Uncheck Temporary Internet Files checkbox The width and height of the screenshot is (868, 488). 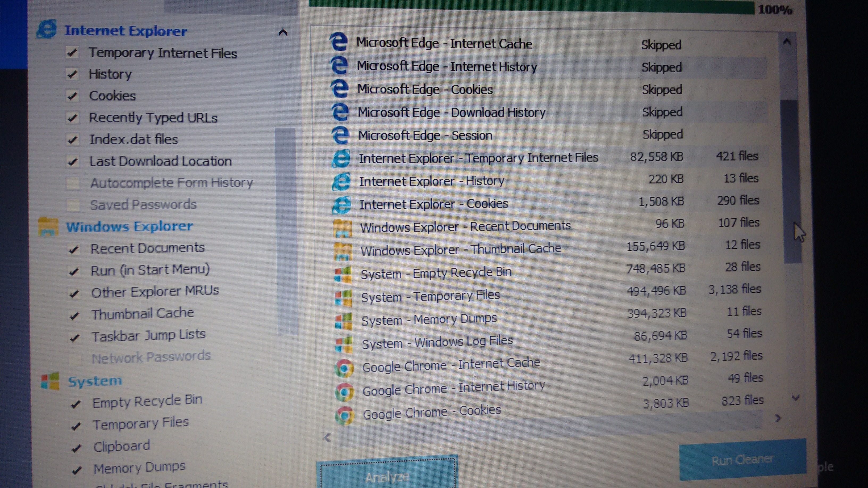pos(72,53)
